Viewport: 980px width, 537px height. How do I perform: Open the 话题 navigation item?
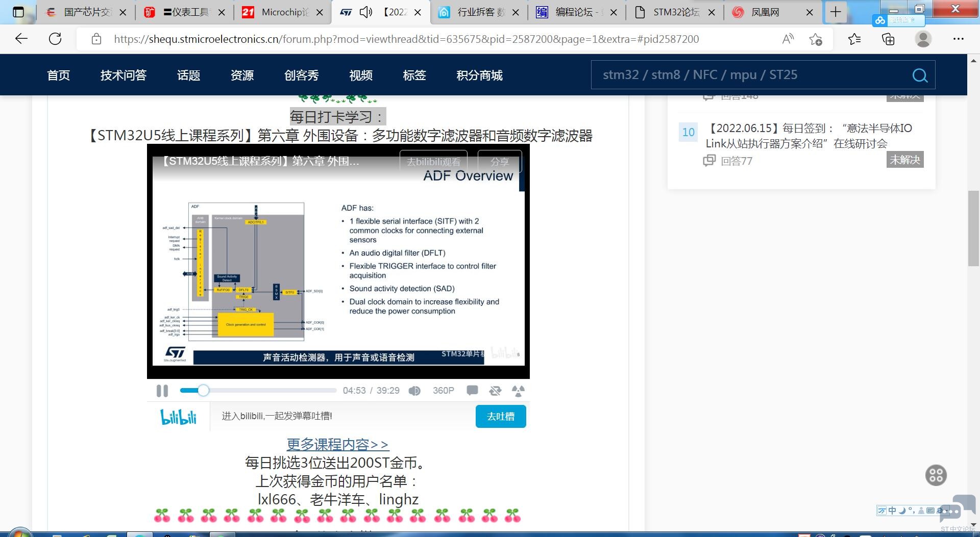point(189,75)
